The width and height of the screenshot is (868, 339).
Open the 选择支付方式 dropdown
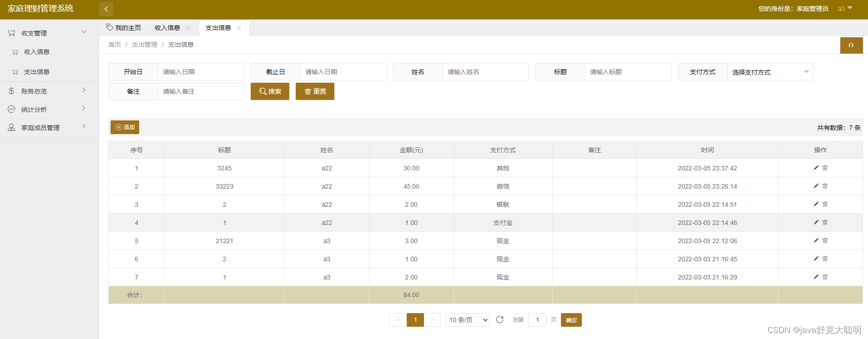(x=770, y=72)
